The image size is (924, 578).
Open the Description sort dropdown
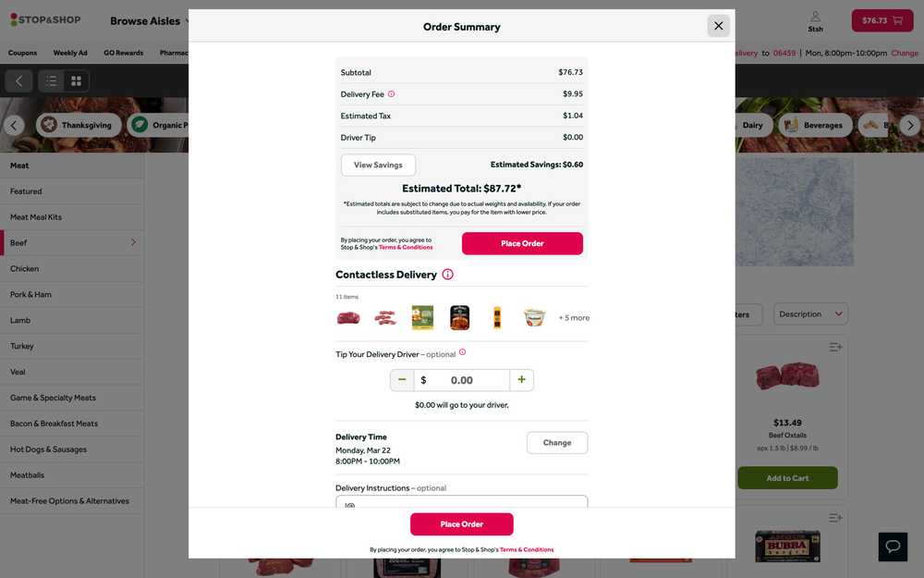pos(810,314)
